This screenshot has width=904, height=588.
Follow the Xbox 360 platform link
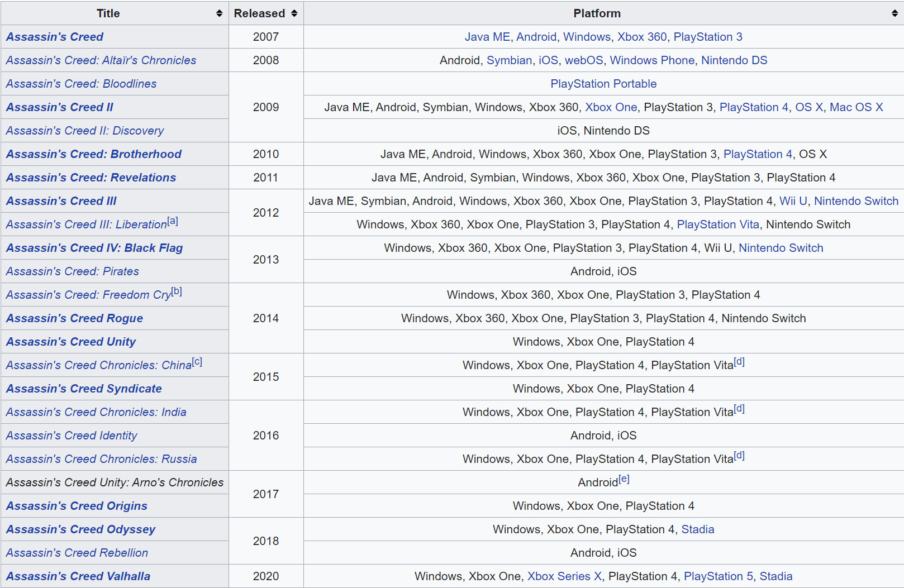click(x=642, y=37)
